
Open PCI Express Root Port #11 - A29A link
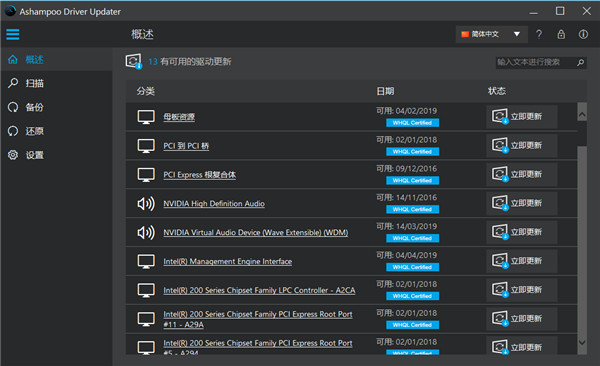click(x=258, y=319)
